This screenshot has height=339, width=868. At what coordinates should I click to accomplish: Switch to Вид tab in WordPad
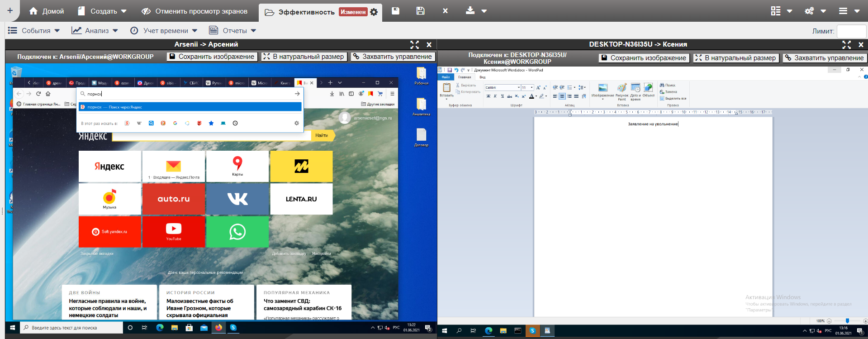[482, 77]
